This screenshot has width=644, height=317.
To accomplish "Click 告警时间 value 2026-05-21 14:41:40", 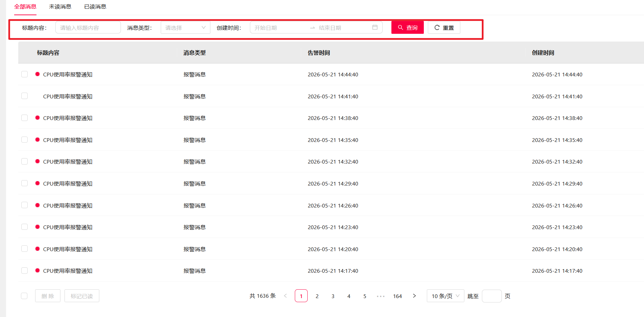I will click(x=333, y=96).
